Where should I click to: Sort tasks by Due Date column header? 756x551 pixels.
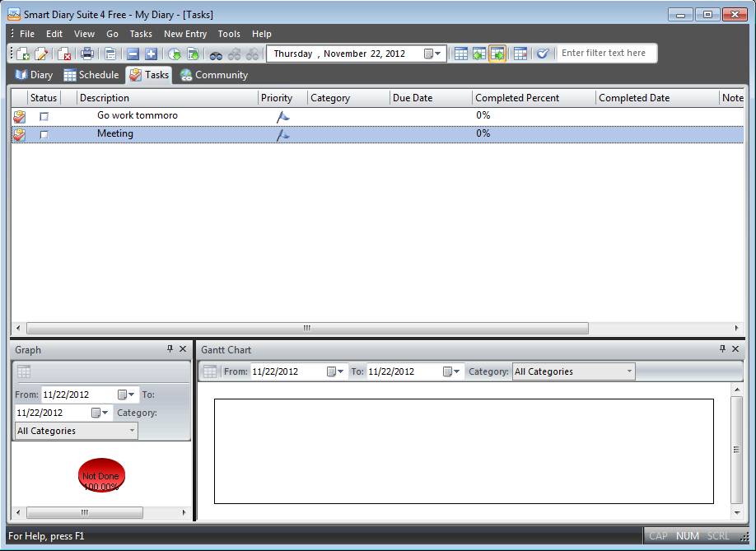430,98
